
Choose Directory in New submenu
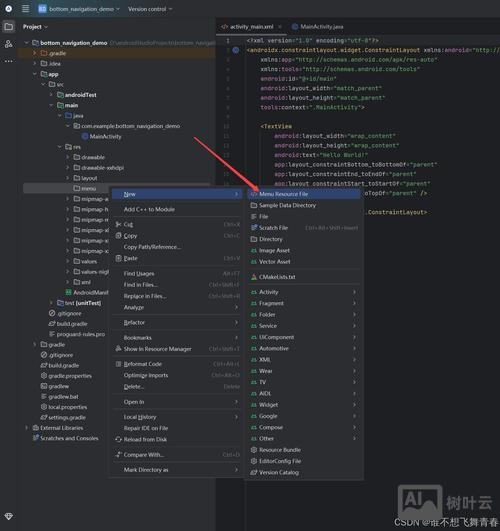304,239
